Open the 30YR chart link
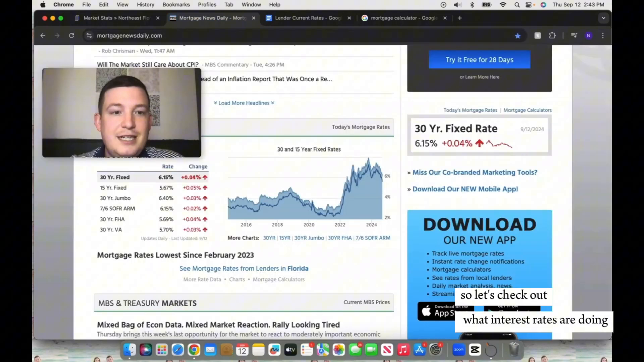 [269, 238]
